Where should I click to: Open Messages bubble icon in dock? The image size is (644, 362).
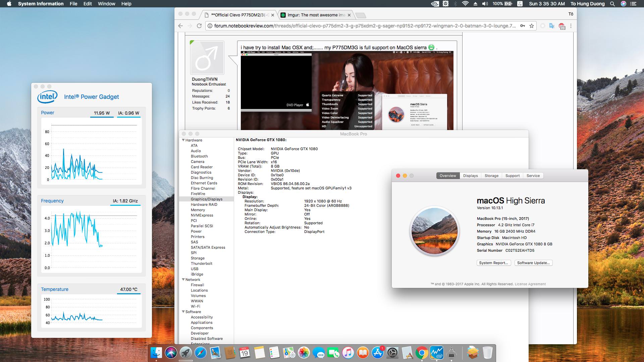[318, 353]
